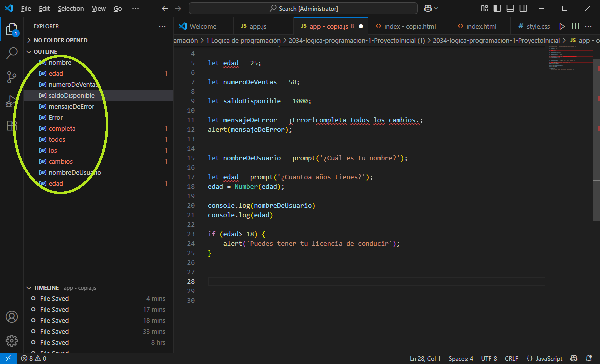Click code line 'let numeroDeVentas = 50;'
The image size is (600, 364).
pos(254,82)
